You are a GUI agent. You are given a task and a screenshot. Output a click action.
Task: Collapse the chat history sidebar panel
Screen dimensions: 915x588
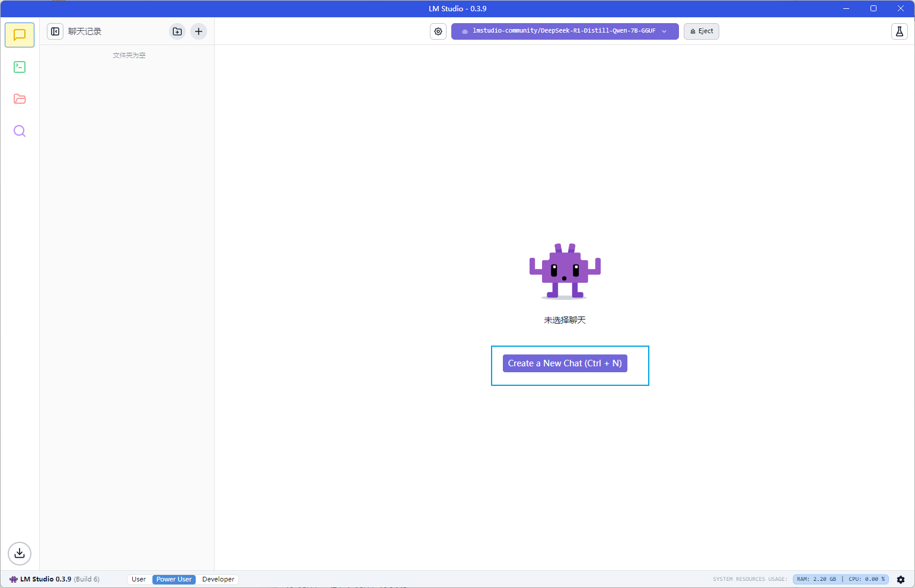click(x=55, y=31)
